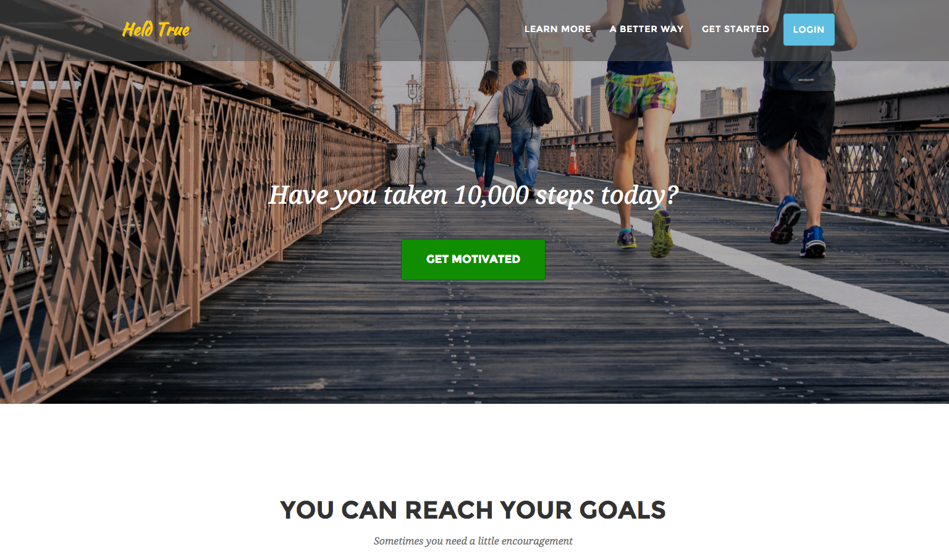This screenshot has height=560, width=949.
Task: Open the Learn More nav link
Action: tap(557, 29)
